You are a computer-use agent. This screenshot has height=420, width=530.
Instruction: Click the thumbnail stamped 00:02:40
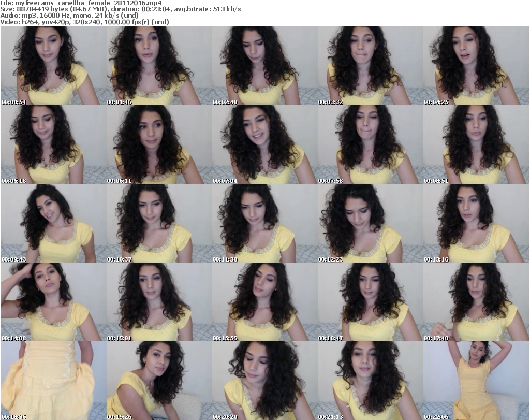(x=264, y=66)
